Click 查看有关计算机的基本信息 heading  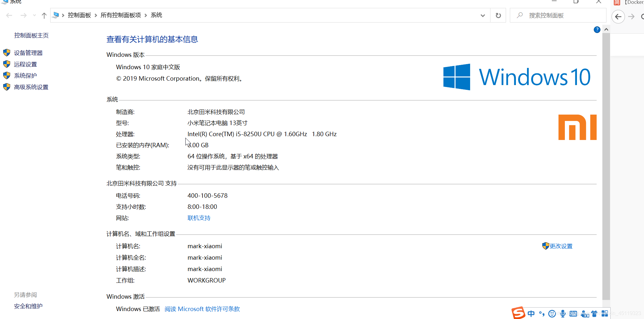(x=152, y=39)
